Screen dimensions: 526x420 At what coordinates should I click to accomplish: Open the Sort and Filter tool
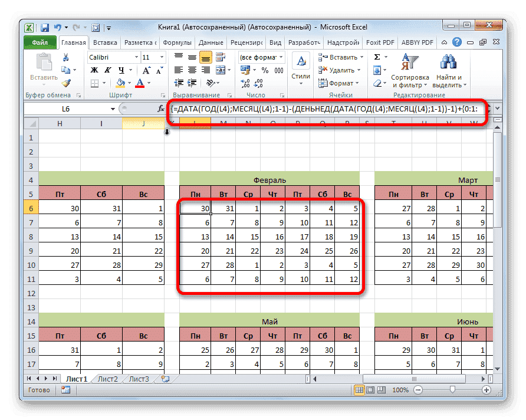tap(411, 65)
